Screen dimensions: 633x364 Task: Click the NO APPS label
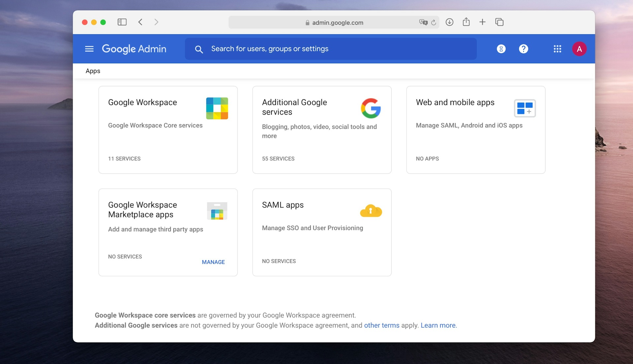[x=427, y=159]
